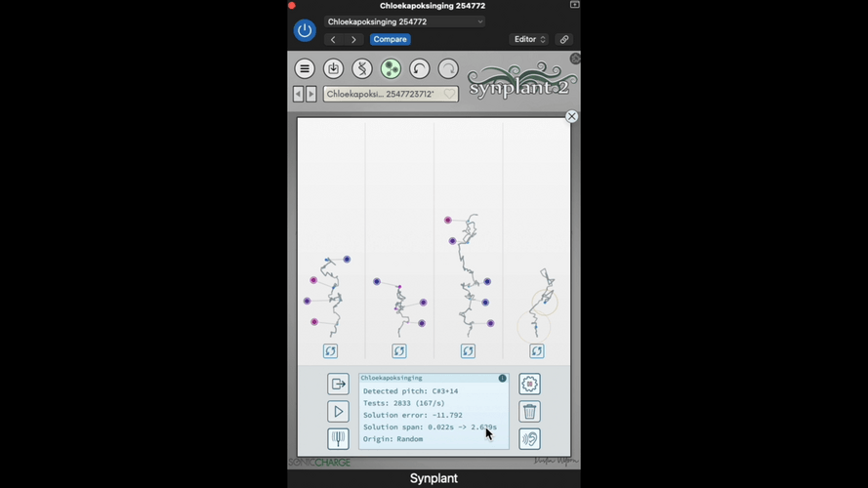Image resolution: width=868 pixels, height=488 pixels.
Task: Click the undo arrow button
Action: (420, 68)
